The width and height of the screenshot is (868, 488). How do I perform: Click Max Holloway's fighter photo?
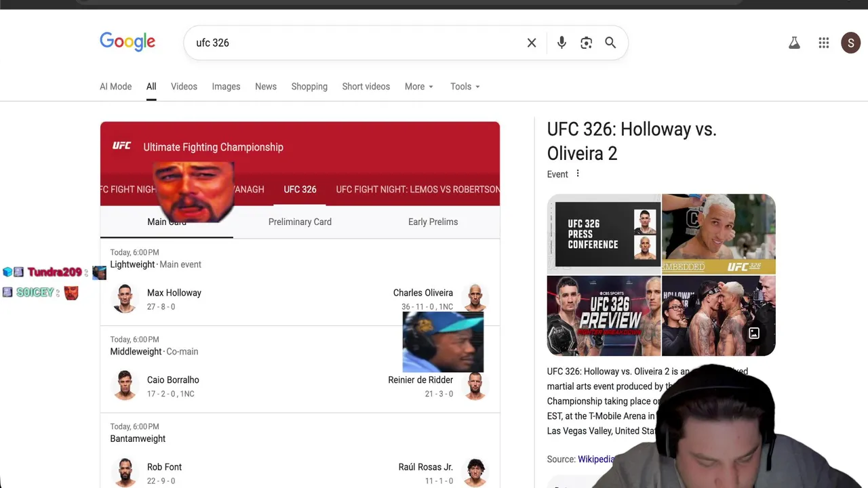(125, 298)
